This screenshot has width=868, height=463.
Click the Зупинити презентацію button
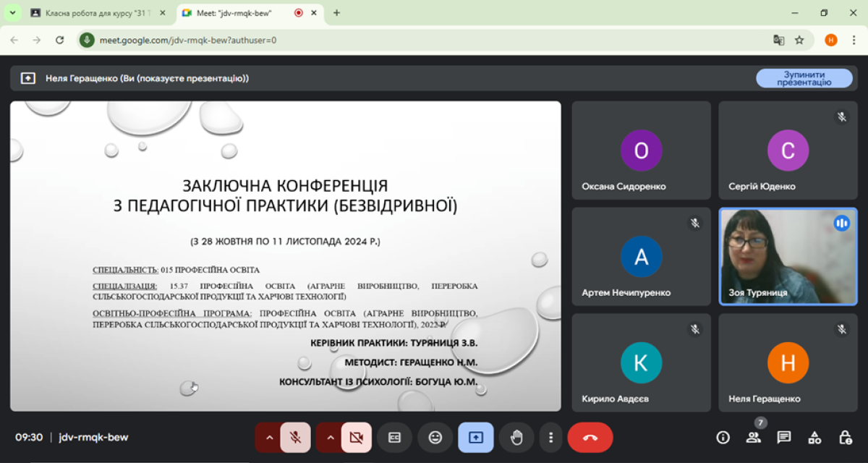[804, 78]
